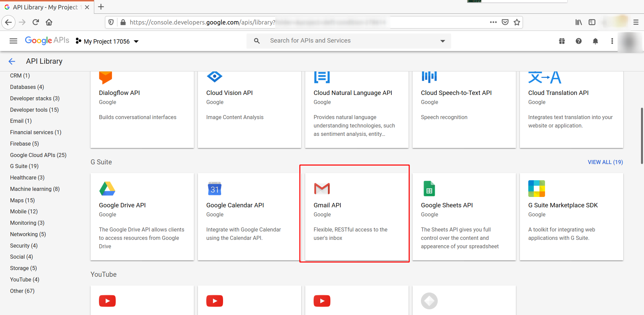This screenshot has width=644, height=315.
Task: Click the Search for APIs and Services field
Action: tap(349, 41)
